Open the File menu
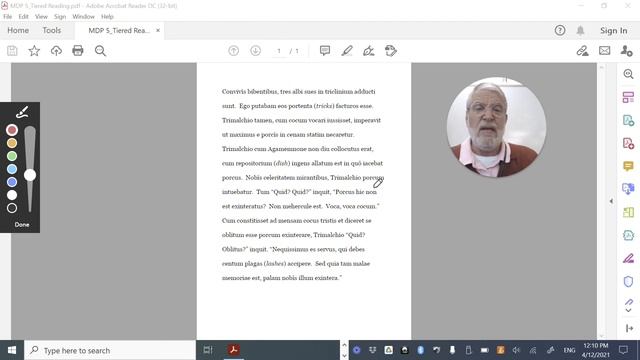 (x=7, y=17)
